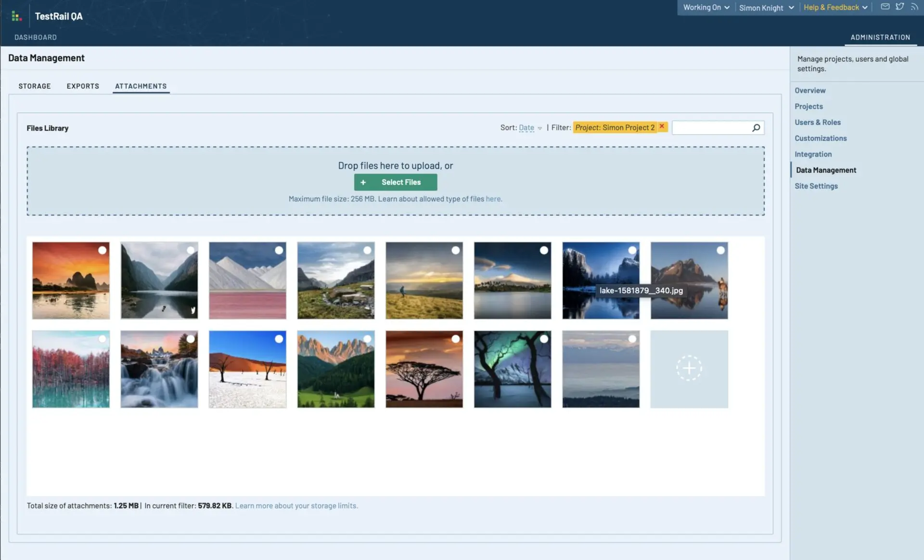The image size is (924, 560).
Task: Select the misty horizon image checkbox
Action: (632, 339)
